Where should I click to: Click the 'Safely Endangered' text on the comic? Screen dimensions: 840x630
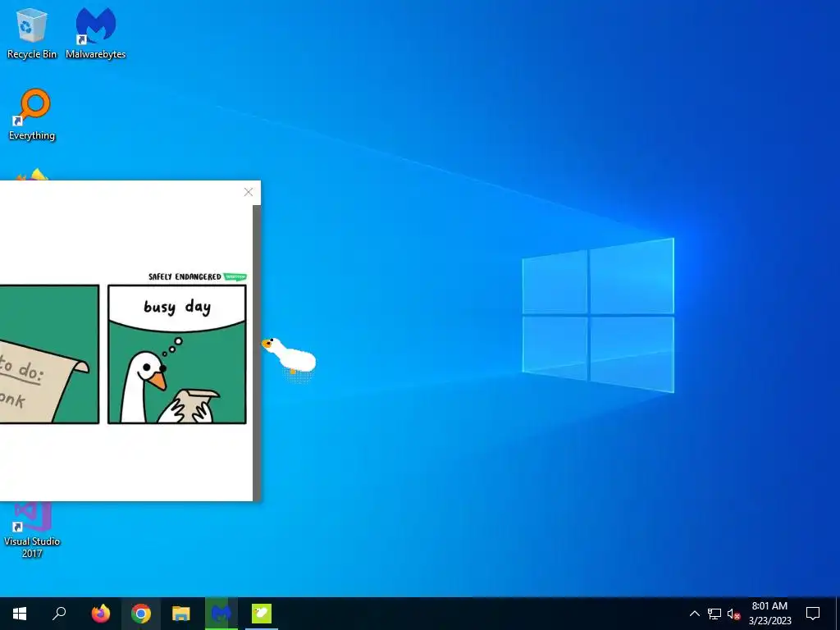[185, 276]
